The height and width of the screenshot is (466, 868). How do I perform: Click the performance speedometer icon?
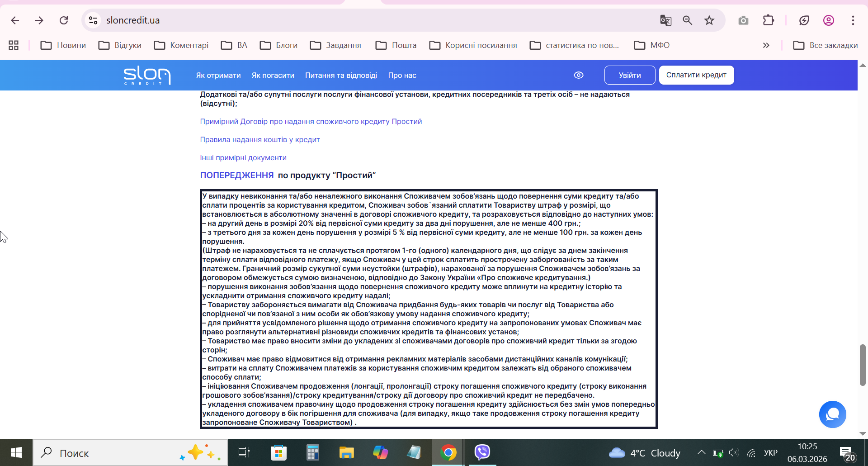[x=804, y=20]
